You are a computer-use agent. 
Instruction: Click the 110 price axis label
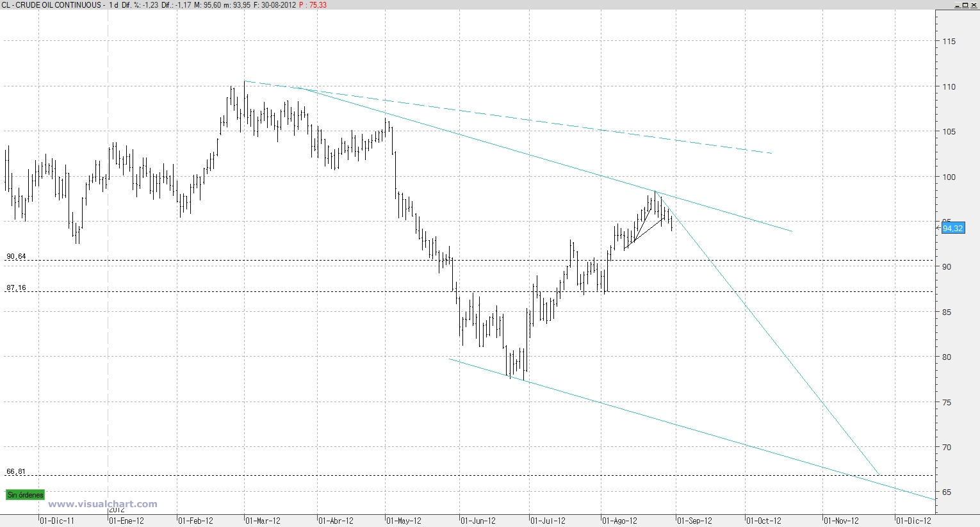[x=949, y=87]
